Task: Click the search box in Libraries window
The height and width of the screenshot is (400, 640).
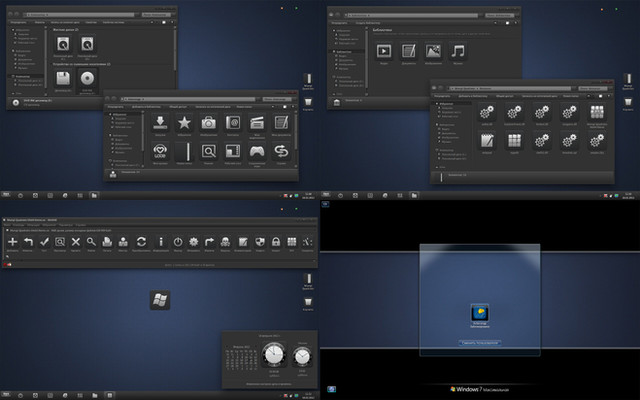Action: 499,15
